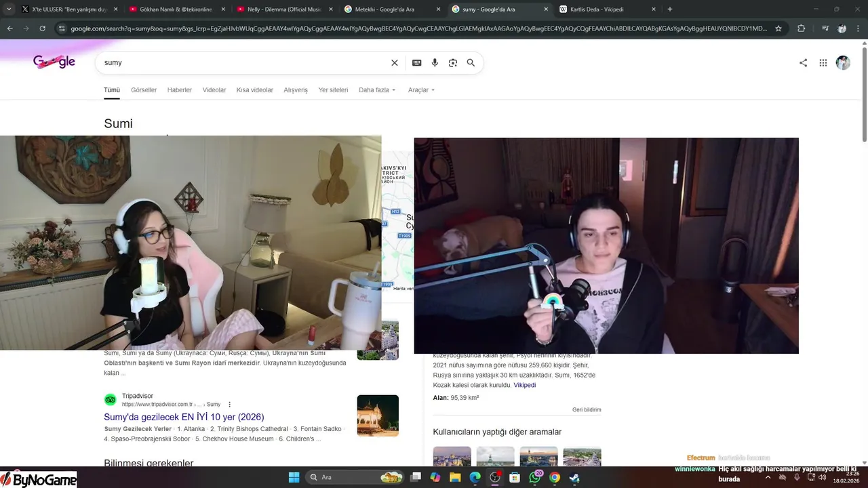Expand the Araçlar dropdown
Viewport: 868px width, 488px height.
point(421,90)
